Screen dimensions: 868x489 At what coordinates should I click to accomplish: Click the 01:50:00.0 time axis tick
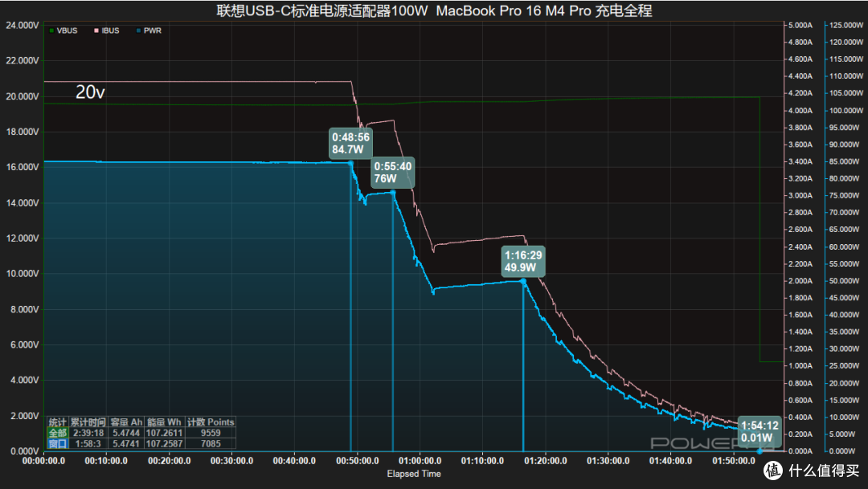[x=734, y=461]
